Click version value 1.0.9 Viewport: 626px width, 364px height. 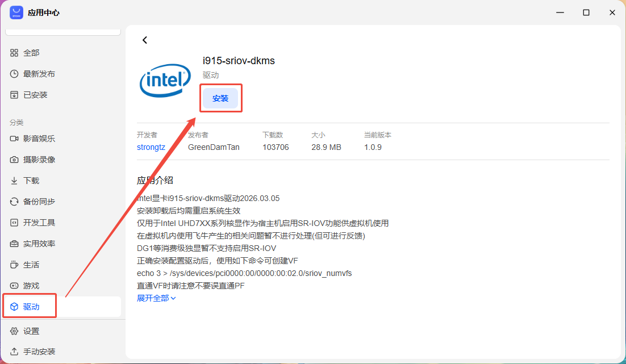pos(373,147)
